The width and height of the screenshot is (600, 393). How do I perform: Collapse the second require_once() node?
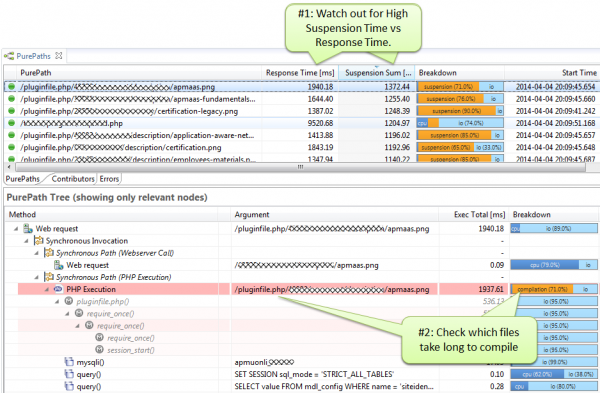[78, 326]
